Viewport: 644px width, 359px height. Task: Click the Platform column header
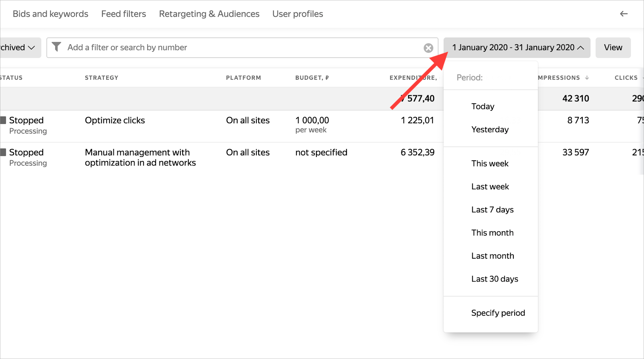point(244,78)
